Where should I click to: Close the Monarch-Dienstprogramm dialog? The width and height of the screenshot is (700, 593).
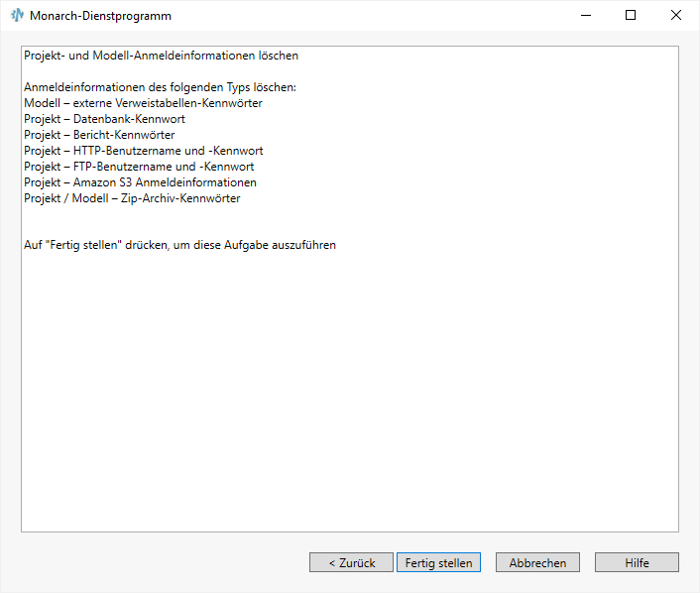click(676, 16)
